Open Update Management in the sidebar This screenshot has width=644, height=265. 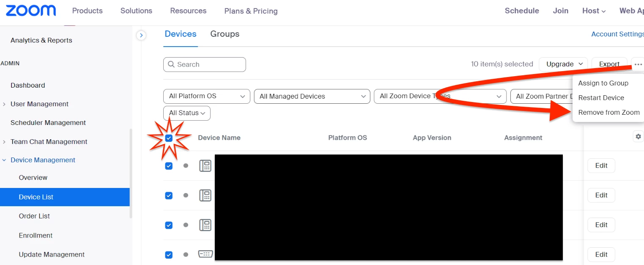(52, 255)
